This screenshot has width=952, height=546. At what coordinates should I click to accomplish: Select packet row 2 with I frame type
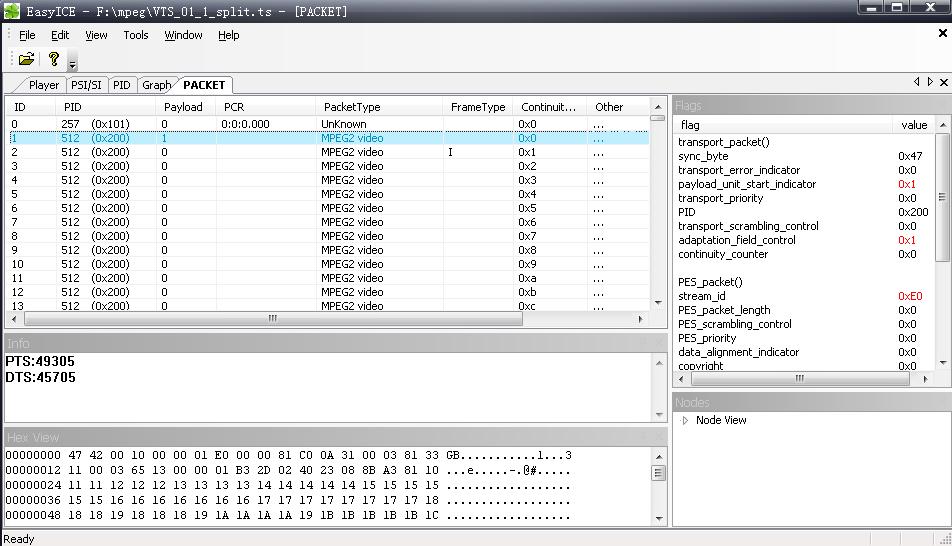(x=328, y=152)
